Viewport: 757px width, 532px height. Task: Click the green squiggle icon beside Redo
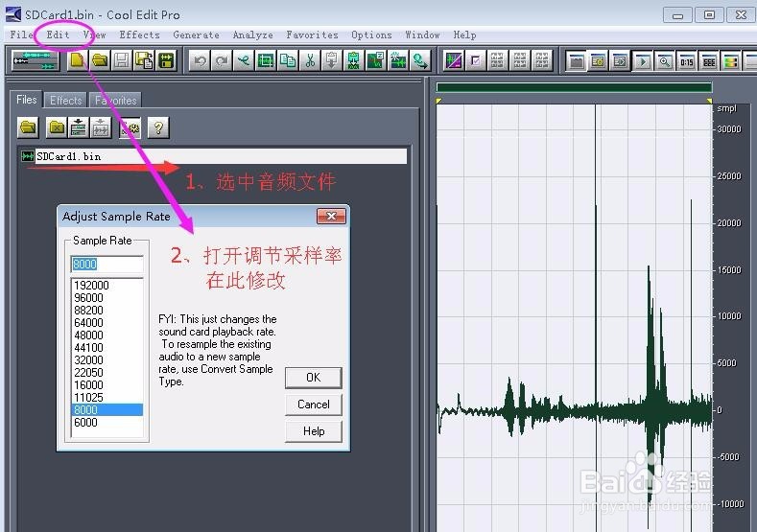tap(244, 60)
